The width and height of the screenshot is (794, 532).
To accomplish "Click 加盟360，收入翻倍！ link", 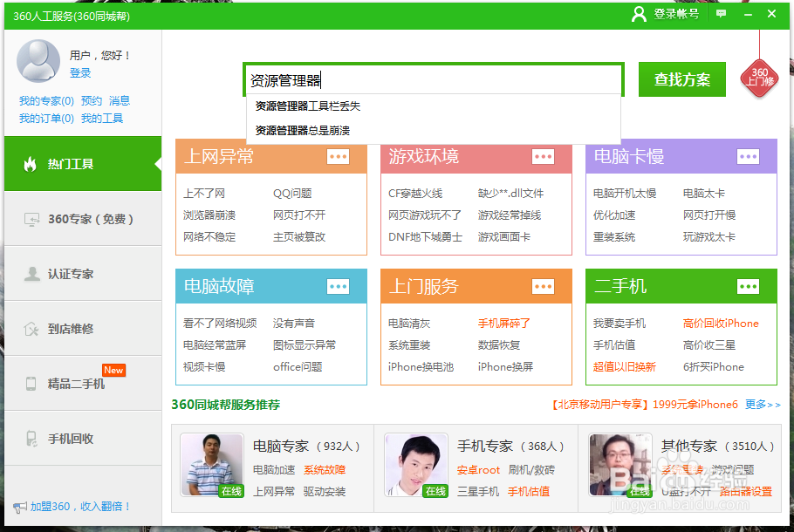I will (x=81, y=507).
